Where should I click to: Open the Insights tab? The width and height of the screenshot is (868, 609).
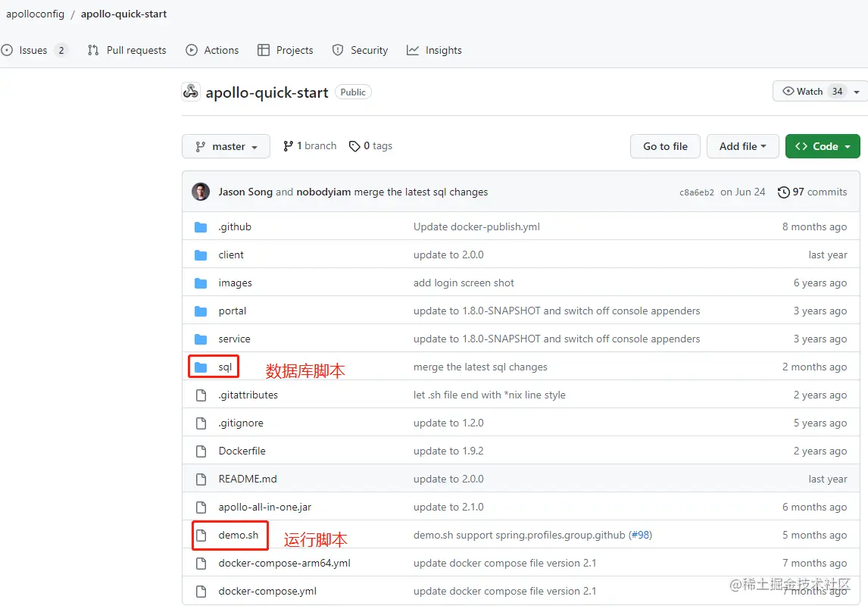434,51
